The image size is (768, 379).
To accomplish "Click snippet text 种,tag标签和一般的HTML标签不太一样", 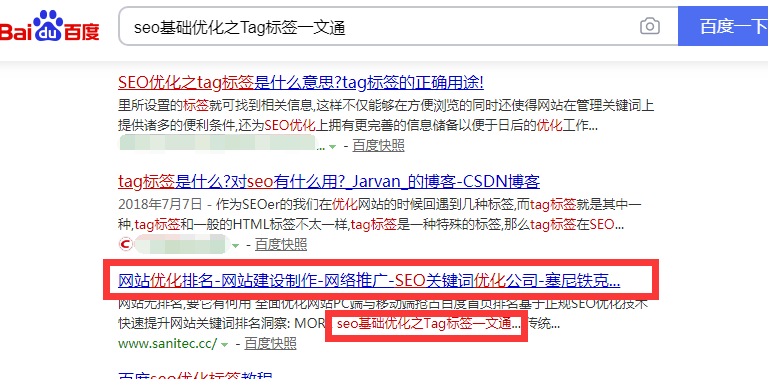I will tap(233, 224).
